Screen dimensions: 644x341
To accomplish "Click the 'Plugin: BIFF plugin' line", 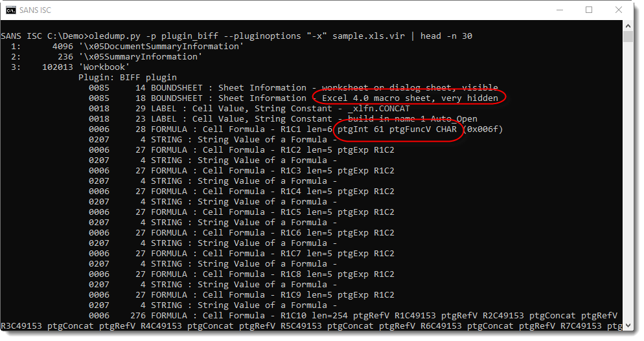I will click(x=128, y=78).
